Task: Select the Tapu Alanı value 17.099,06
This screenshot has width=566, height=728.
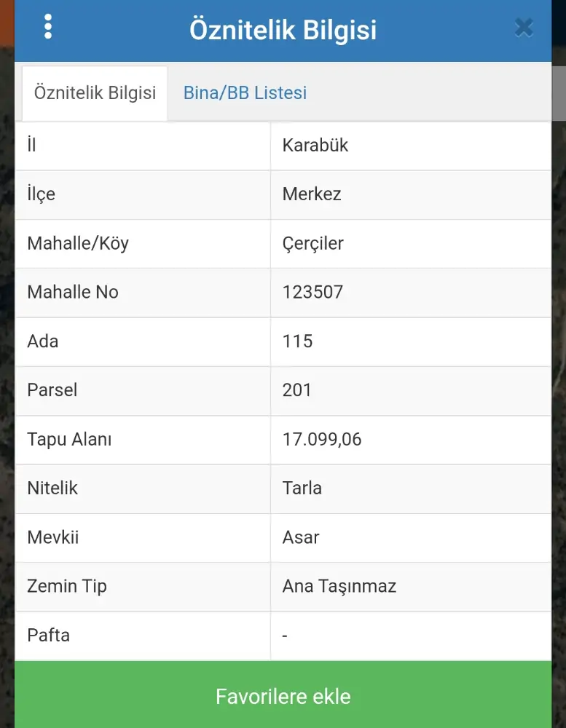Action: coord(322,440)
